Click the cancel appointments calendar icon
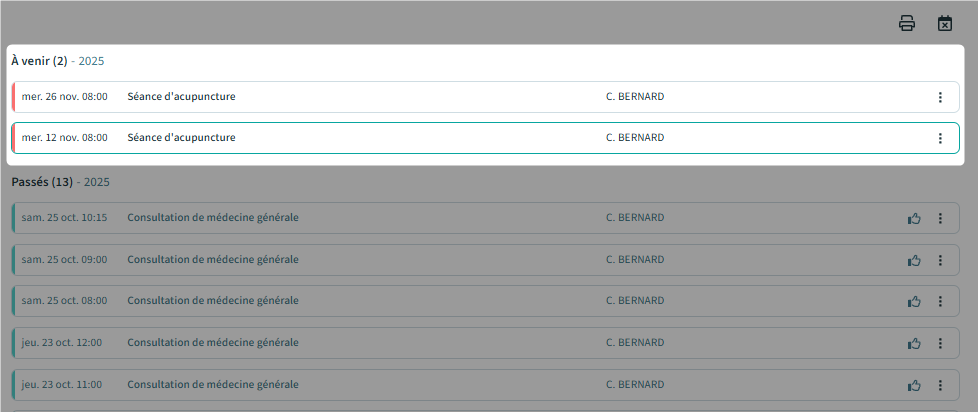Image resolution: width=978 pixels, height=412 pixels. (944, 23)
